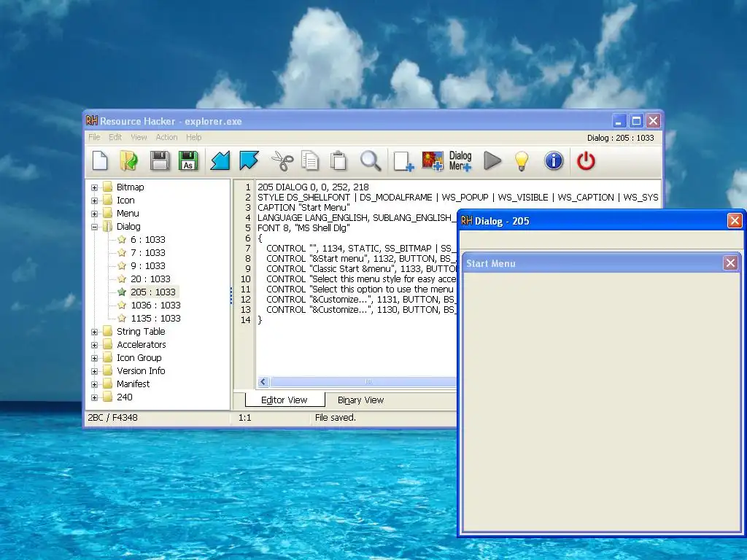
Task: Click the splitter grip between tree and editor
Action: [x=231, y=295]
